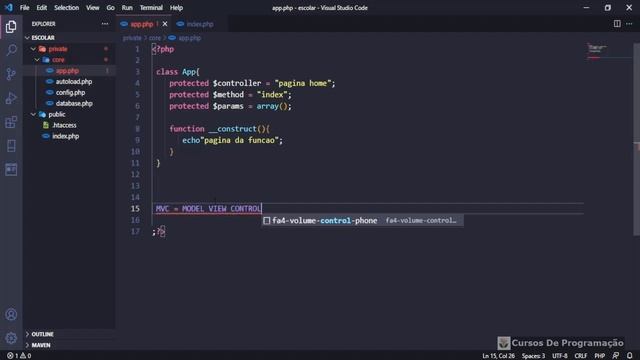The height and width of the screenshot is (360, 640).
Task: Open the Go menu
Action: click(111, 8)
